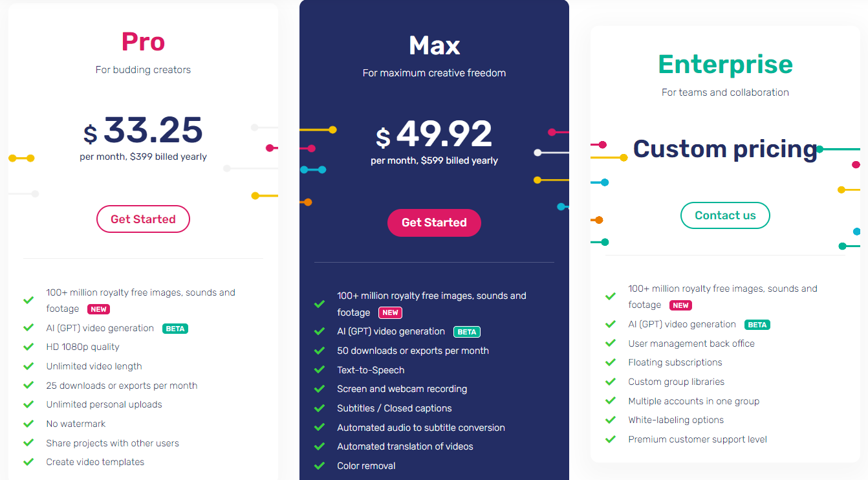Click the checkmark beside Text-to-Speech
Screen dimensions: 868x480
coord(320,370)
